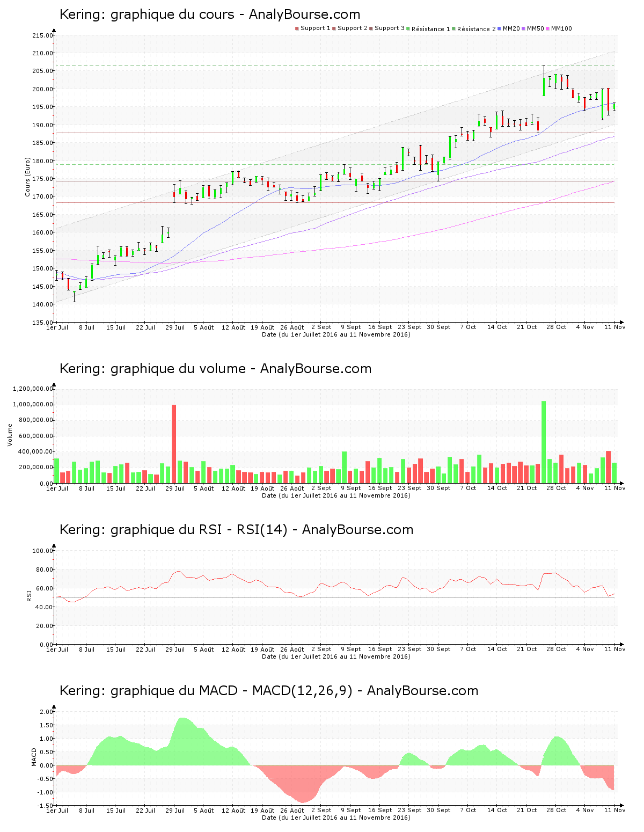
Task: Click the 215.00 price axis value
Action: click(42, 35)
